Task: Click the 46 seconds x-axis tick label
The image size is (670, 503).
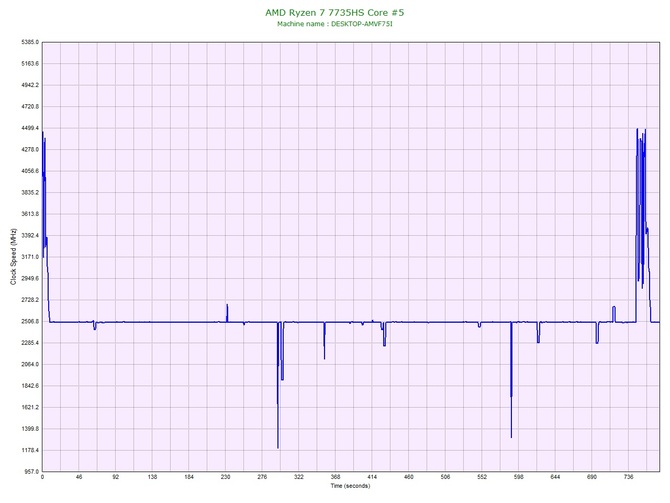Action: tap(79, 477)
